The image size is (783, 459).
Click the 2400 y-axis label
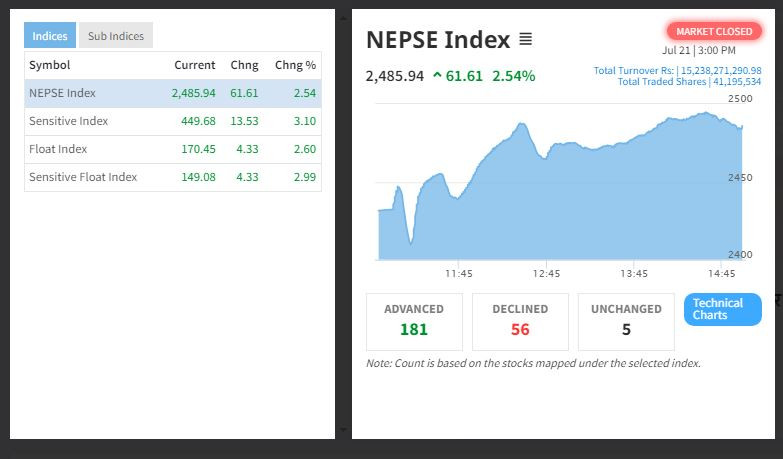pos(740,255)
